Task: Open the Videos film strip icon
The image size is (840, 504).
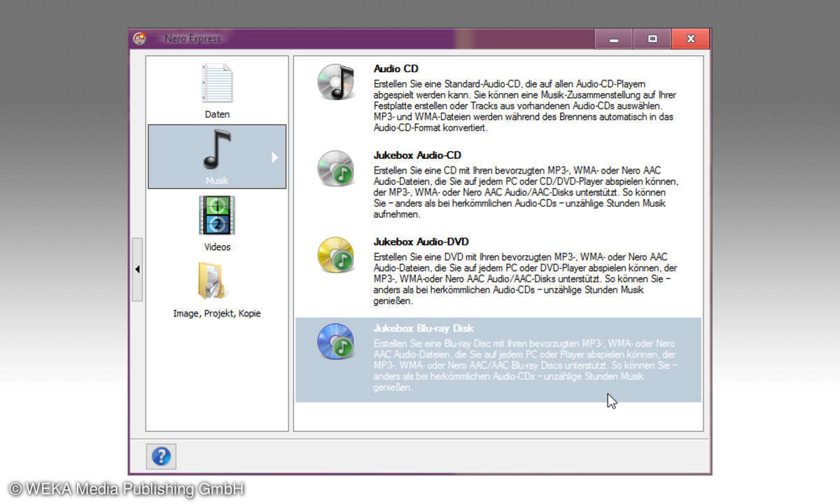Action: 217,215
